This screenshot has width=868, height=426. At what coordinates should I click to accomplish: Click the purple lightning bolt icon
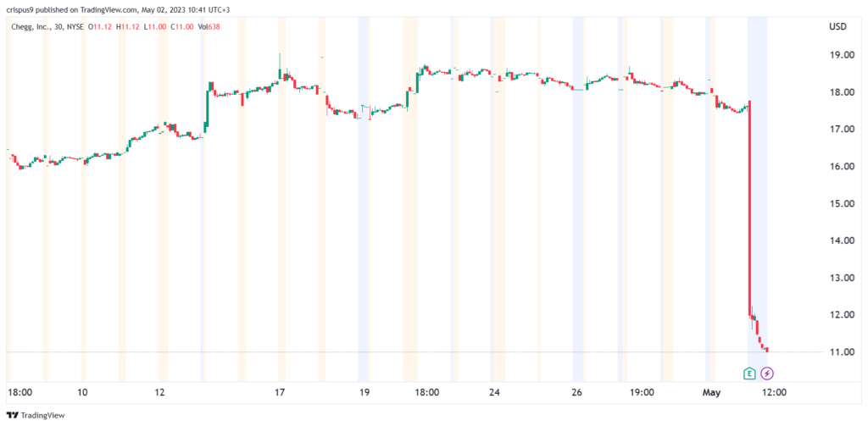click(767, 373)
